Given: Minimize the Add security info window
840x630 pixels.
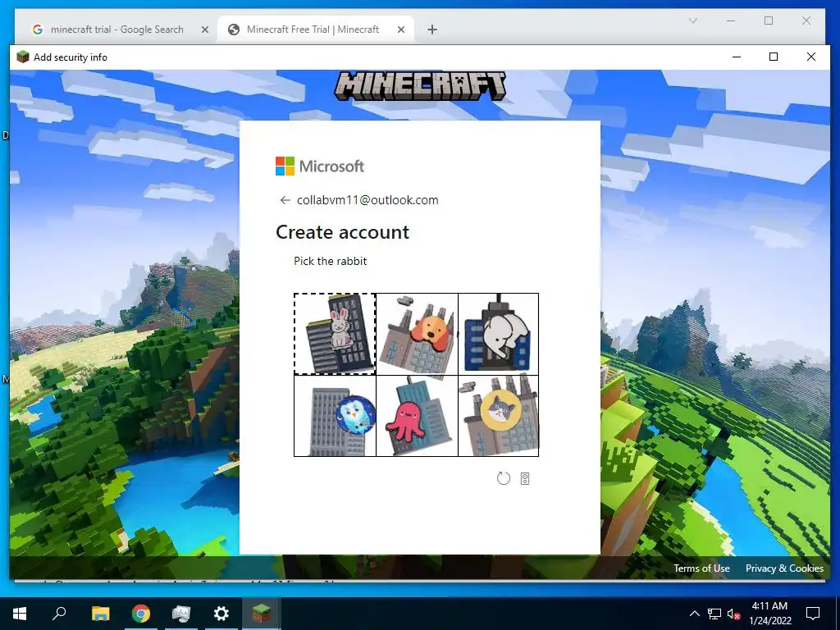Looking at the screenshot, I should [x=737, y=57].
